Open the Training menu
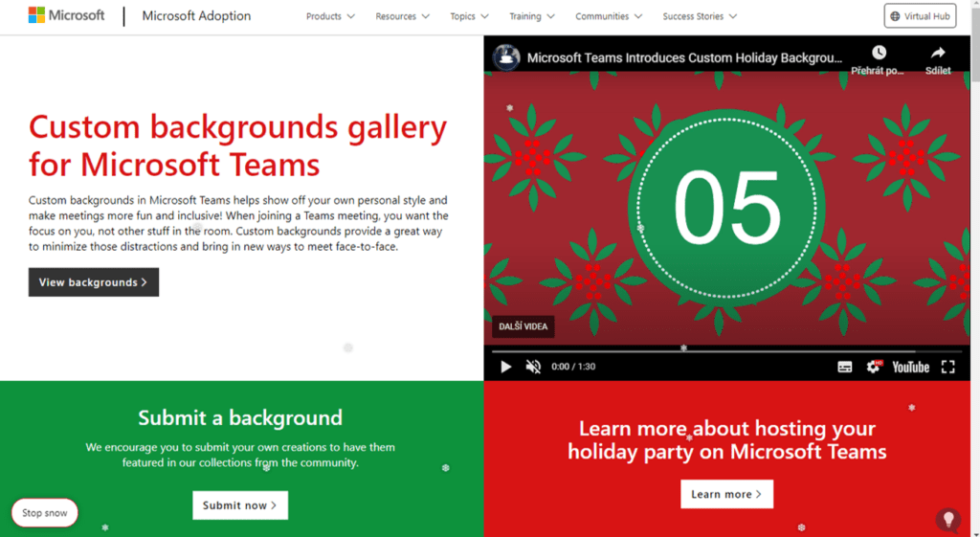980x537 pixels. (x=532, y=16)
